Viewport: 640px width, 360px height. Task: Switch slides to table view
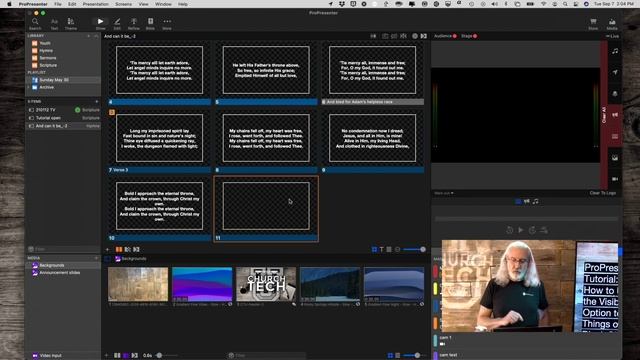click(x=389, y=249)
